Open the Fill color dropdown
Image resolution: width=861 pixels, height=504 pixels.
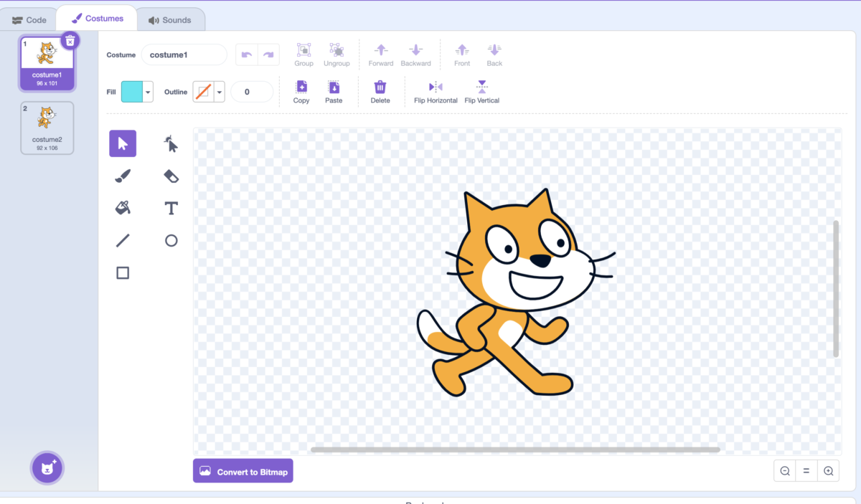(x=148, y=92)
